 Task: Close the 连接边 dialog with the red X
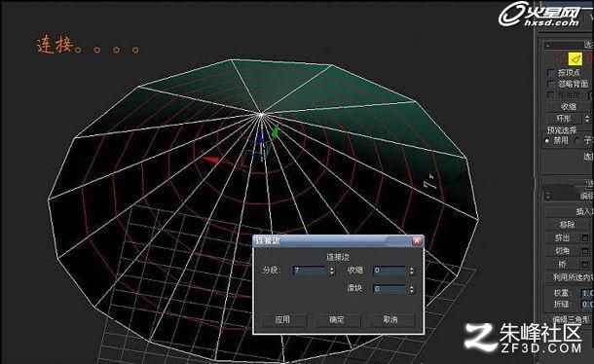pos(417,241)
